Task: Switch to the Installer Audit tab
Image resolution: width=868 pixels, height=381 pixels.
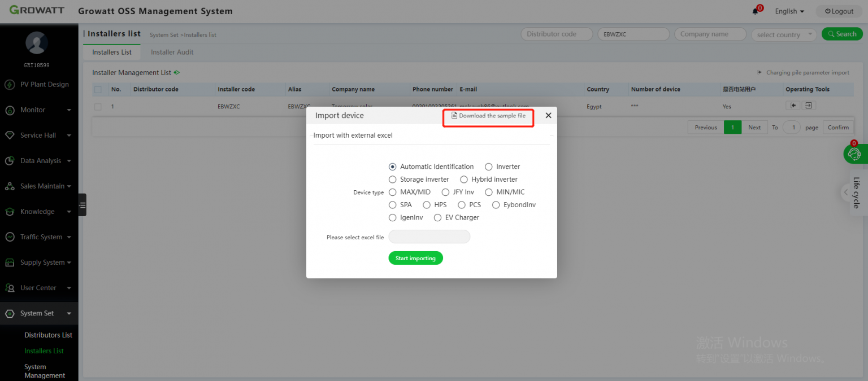Action: pos(172,51)
